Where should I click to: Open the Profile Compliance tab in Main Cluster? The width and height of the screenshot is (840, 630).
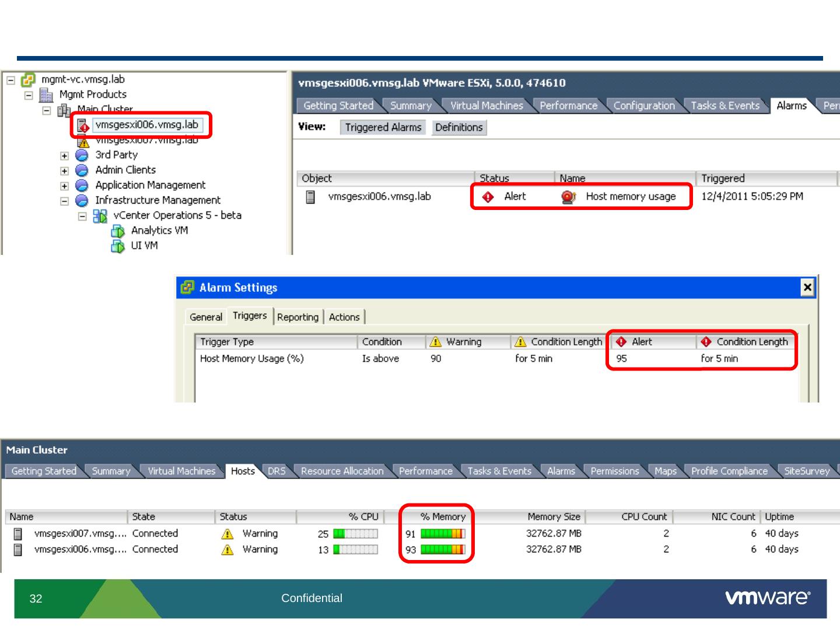click(729, 471)
